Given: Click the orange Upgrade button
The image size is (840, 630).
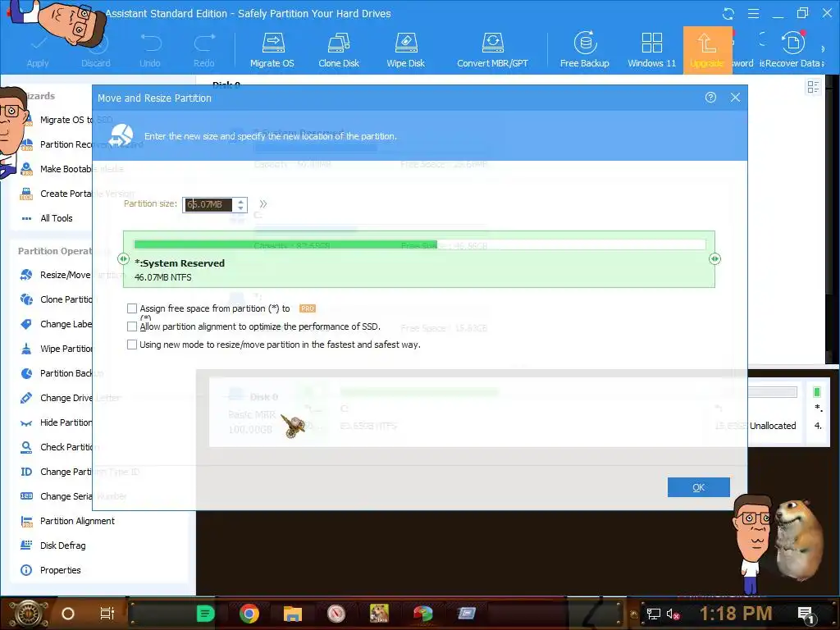Looking at the screenshot, I should (x=707, y=50).
